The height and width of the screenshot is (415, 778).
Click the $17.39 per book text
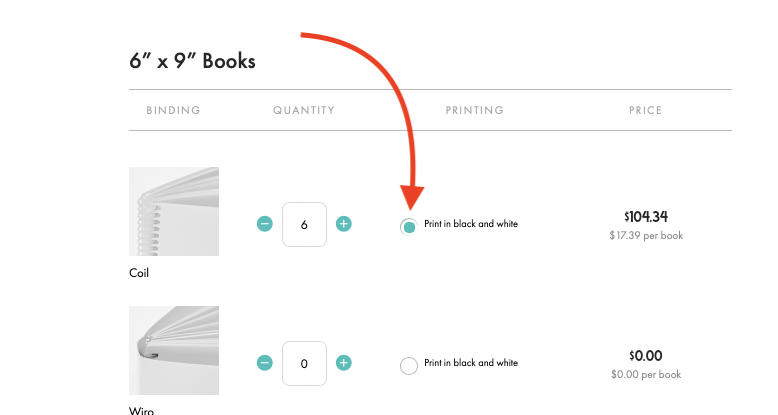(645, 236)
